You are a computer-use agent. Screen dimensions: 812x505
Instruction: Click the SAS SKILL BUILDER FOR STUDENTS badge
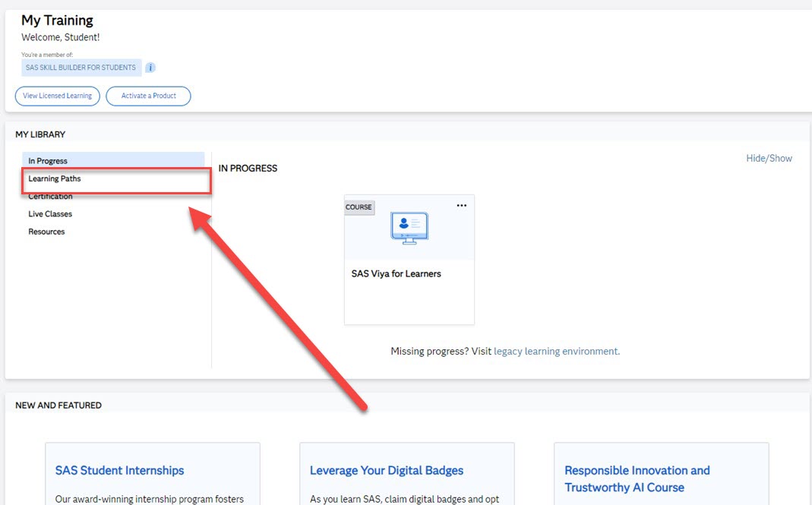point(81,68)
